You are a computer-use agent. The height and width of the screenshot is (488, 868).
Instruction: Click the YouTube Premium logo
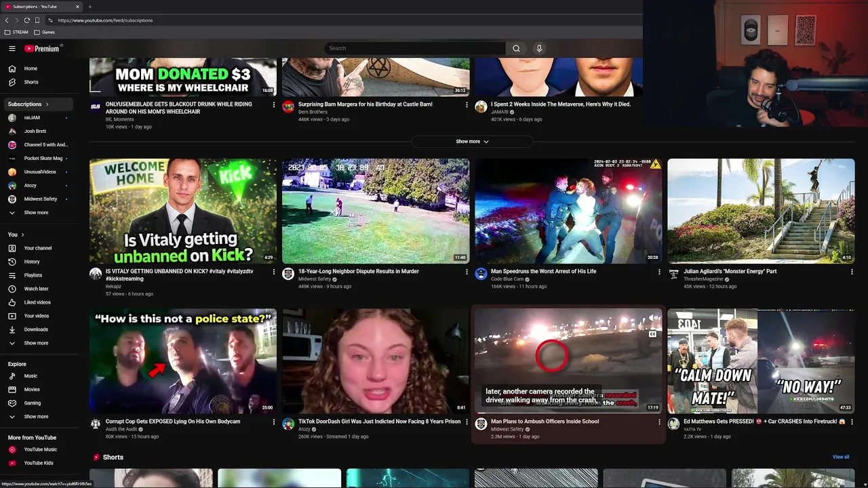[43, 48]
